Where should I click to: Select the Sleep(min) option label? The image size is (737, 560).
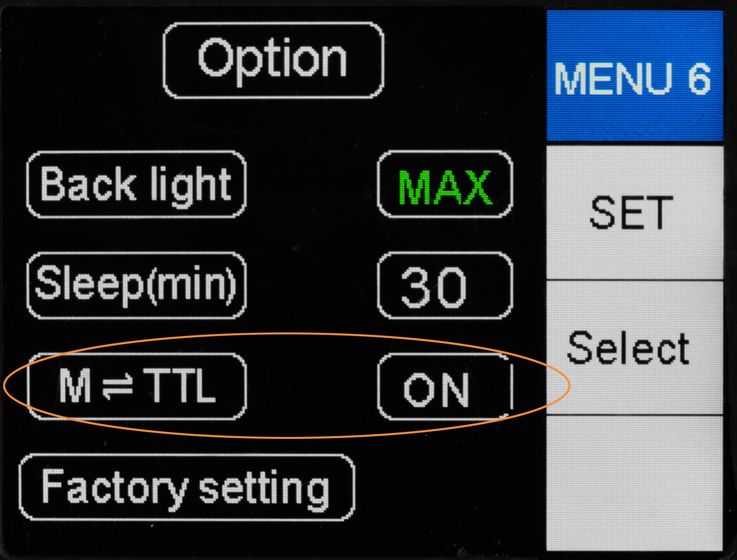136,286
